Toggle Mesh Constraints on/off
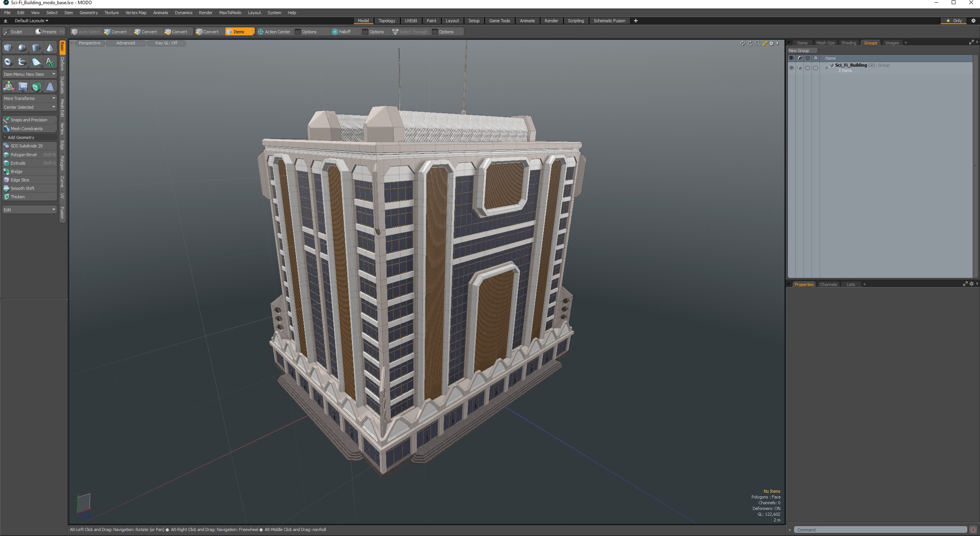This screenshot has height=536, width=980. coord(29,128)
